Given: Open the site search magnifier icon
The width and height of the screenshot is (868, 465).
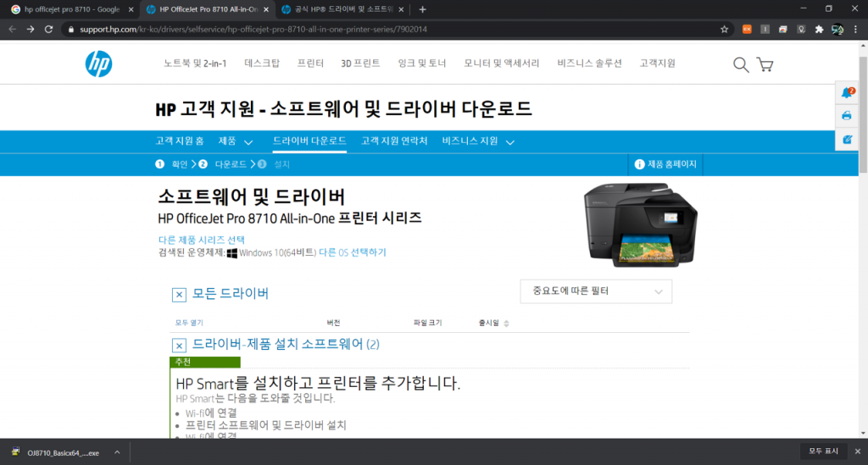Looking at the screenshot, I should (x=741, y=65).
